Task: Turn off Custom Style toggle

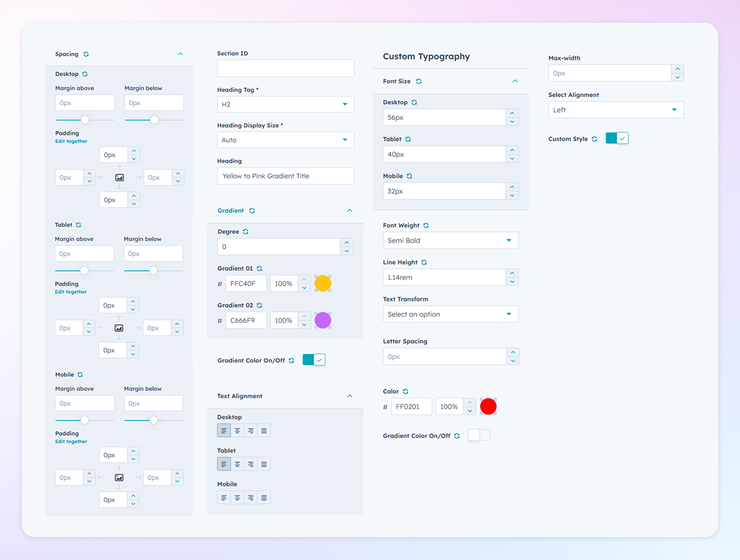Action: (x=617, y=138)
